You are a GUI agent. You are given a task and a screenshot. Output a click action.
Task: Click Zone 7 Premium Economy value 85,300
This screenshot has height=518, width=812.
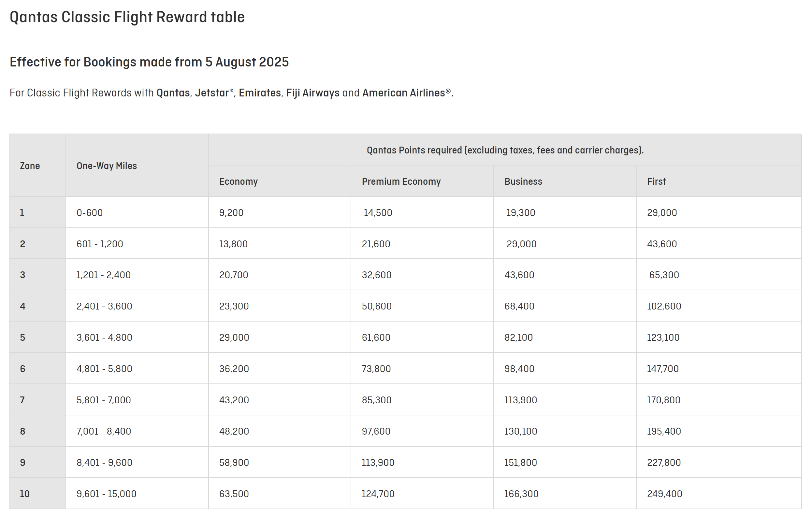point(376,400)
